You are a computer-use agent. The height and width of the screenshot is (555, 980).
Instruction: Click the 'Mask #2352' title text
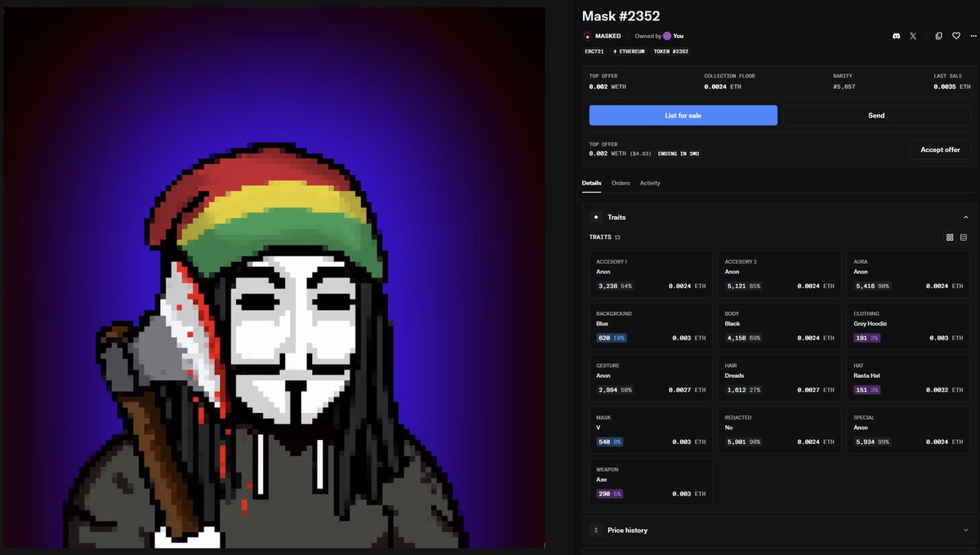tap(621, 16)
